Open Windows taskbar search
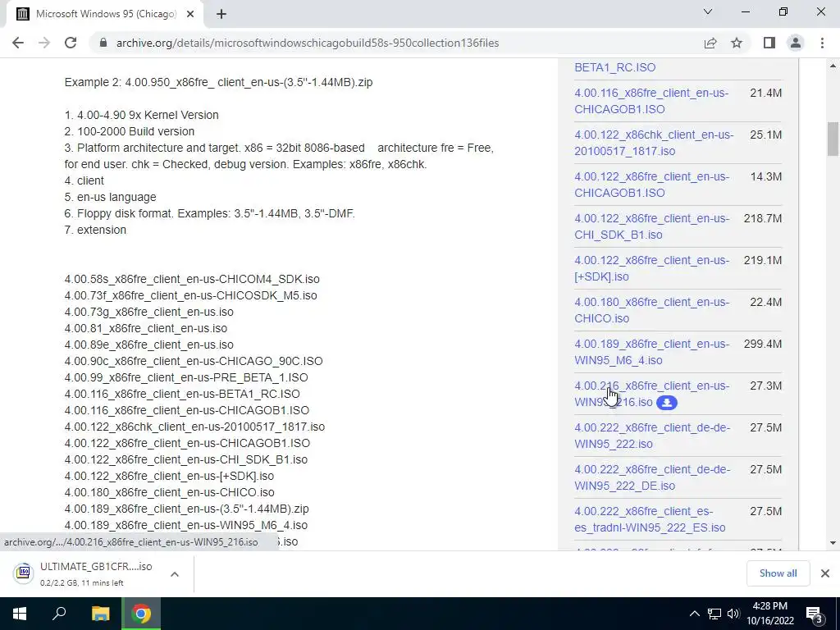The height and width of the screenshot is (630, 840). coord(59,614)
